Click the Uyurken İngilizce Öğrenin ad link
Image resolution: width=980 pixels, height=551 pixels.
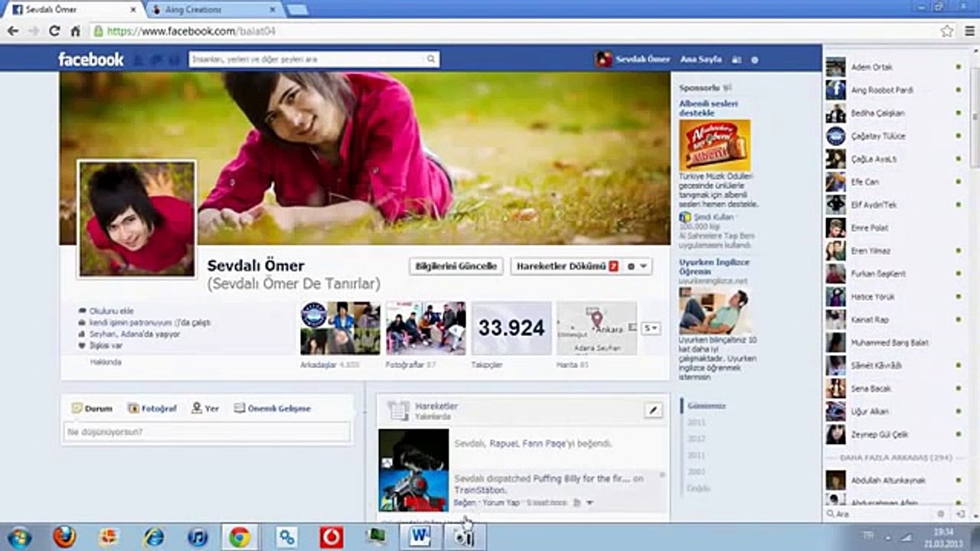tap(714, 266)
